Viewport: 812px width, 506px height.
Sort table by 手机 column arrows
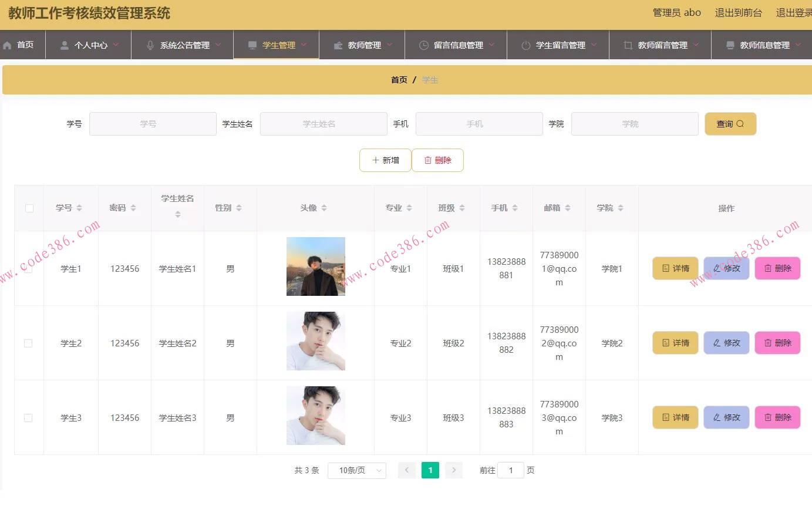[515, 208]
